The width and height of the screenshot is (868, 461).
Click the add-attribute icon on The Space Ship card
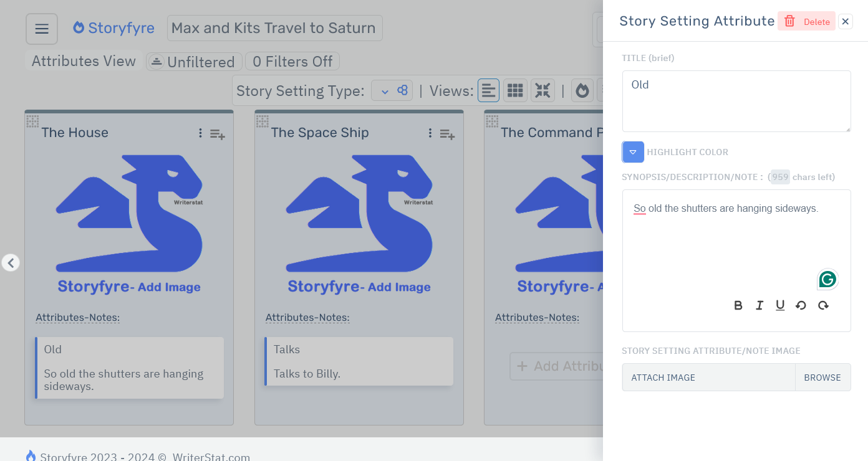coord(447,134)
